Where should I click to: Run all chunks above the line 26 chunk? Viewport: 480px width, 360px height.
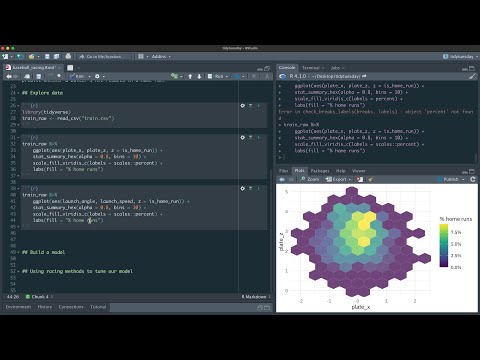[251, 106]
